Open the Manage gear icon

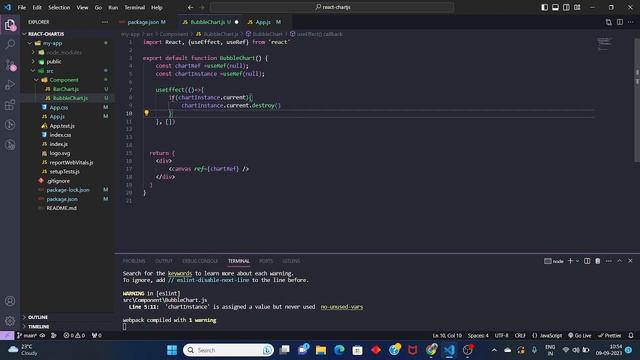10,321
